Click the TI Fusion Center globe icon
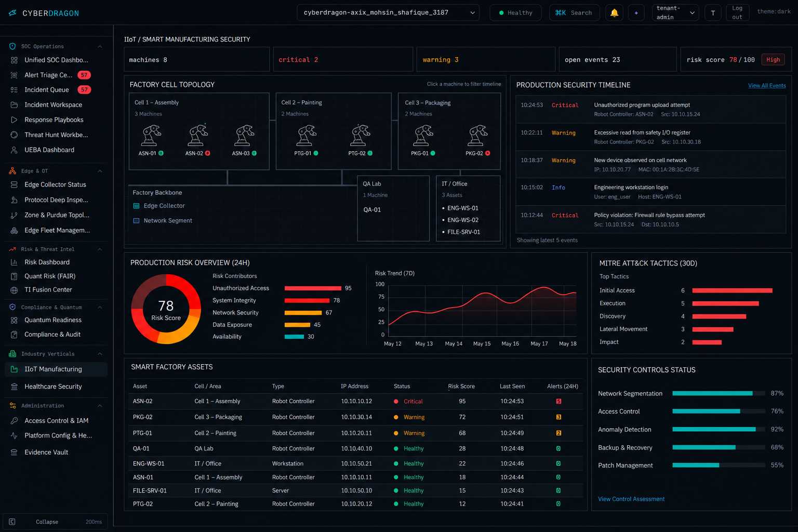 click(x=14, y=290)
